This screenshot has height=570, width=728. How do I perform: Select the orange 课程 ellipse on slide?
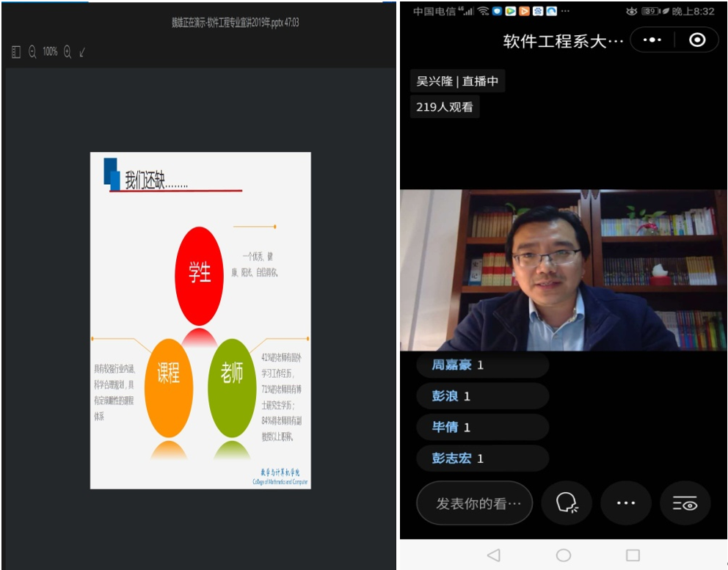(x=169, y=388)
